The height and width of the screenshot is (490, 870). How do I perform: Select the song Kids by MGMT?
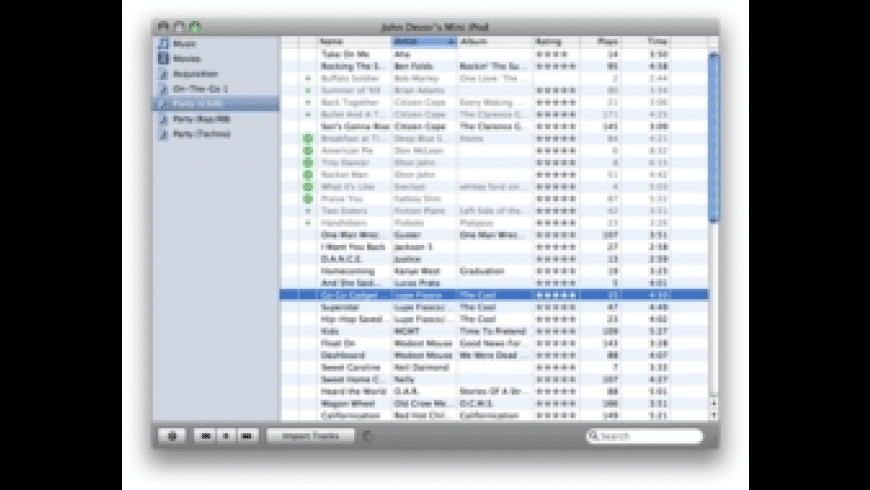tap(330, 331)
